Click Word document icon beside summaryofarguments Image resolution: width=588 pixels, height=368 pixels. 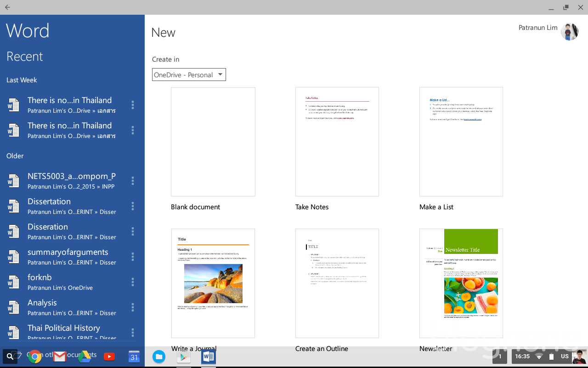tap(13, 257)
